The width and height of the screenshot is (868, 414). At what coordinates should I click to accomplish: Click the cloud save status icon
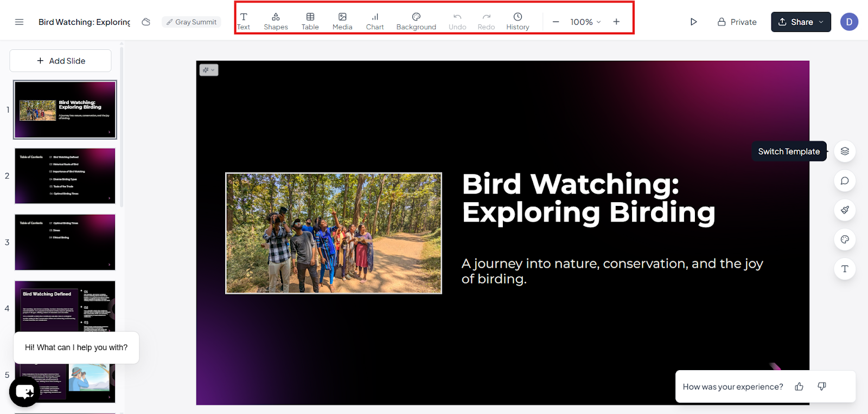pyautogui.click(x=146, y=22)
